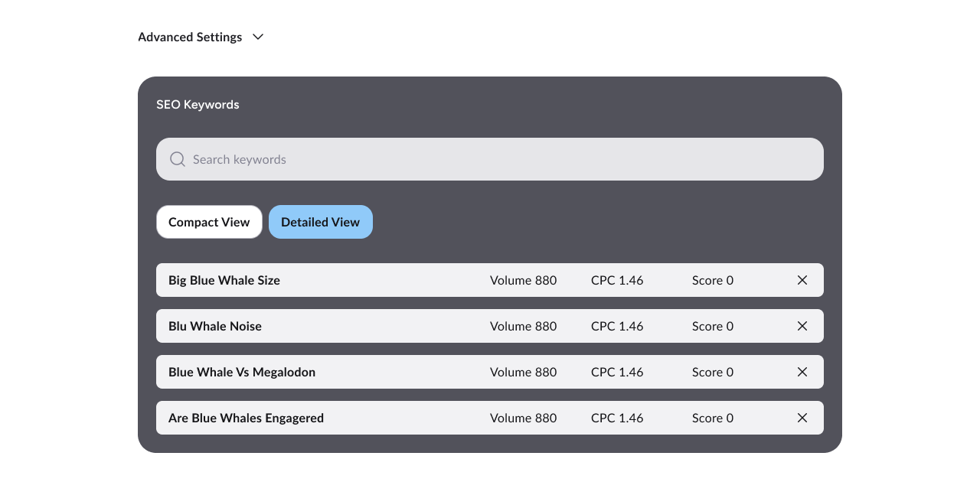This screenshot has height=482, width=980.
Task: Click the X on the second keyword row
Action: click(x=802, y=326)
